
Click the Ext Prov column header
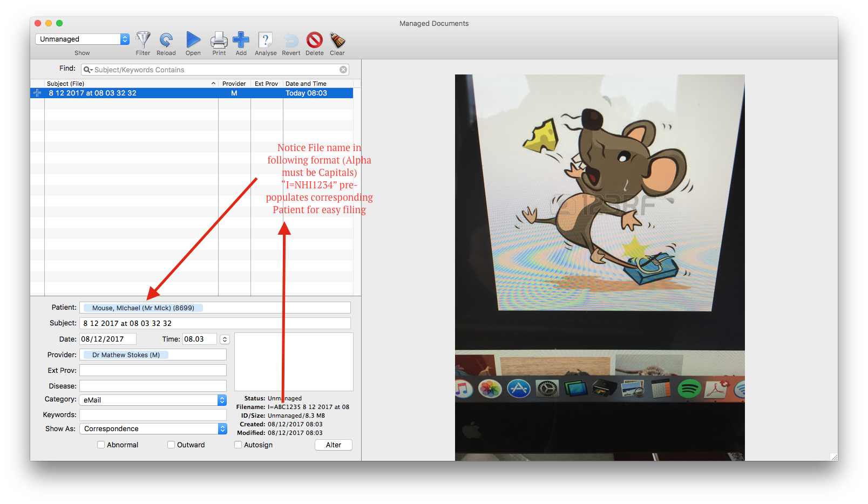(x=267, y=84)
